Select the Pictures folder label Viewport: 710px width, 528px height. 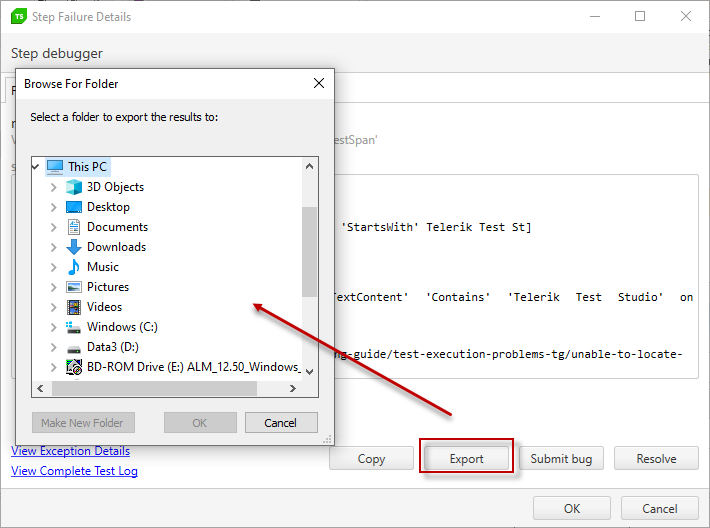108,287
